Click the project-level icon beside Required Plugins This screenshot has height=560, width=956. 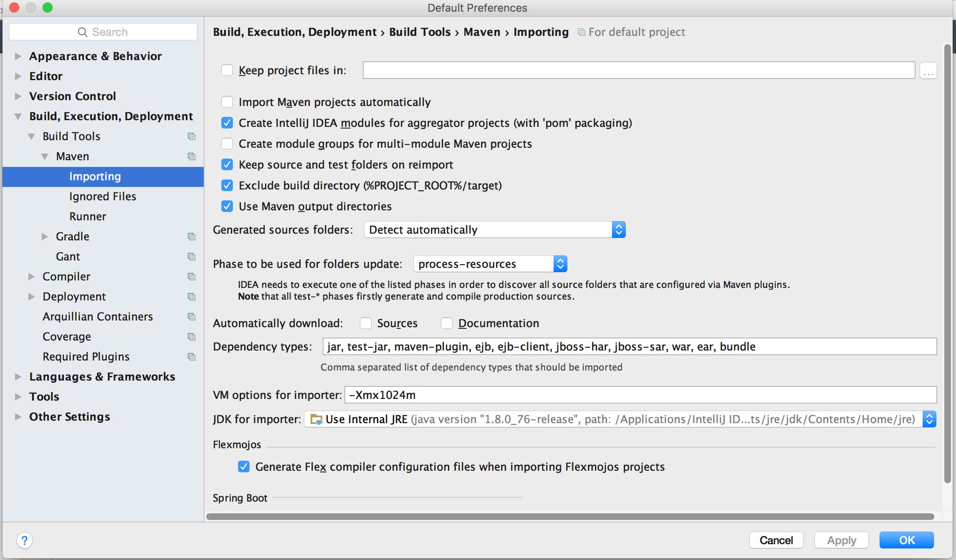(x=192, y=357)
